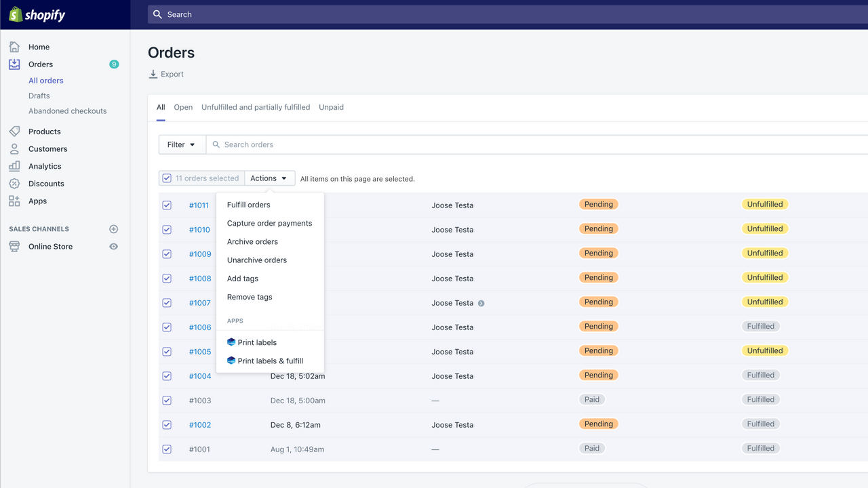The image size is (868, 488).
Task: Uncheck the checkbox for order #1001
Action: [x=167, y=449]
